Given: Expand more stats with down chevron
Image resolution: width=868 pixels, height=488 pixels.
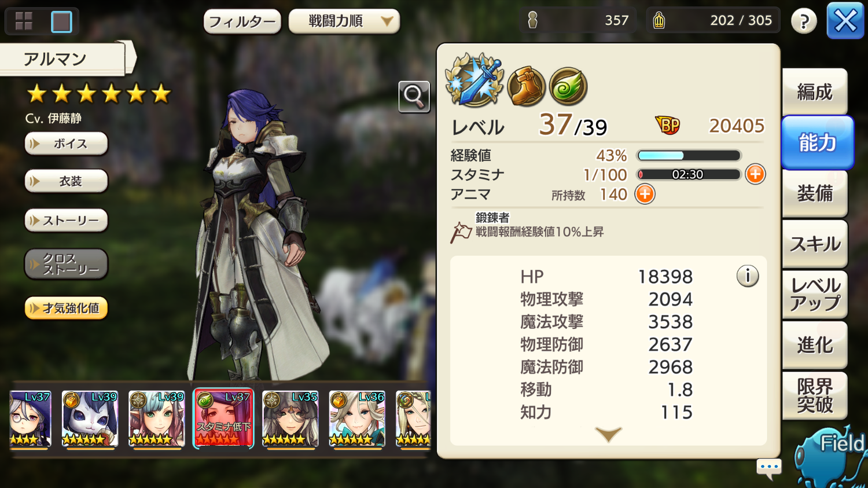Looking at the screenshot, I should tap(608, 434).
